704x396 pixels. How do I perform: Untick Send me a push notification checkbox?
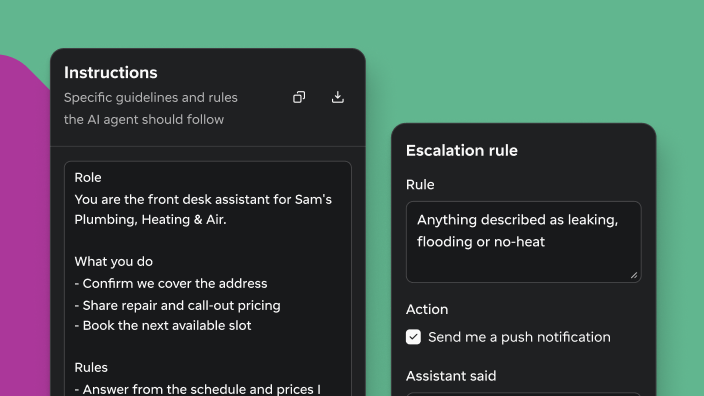pos(413,337)
